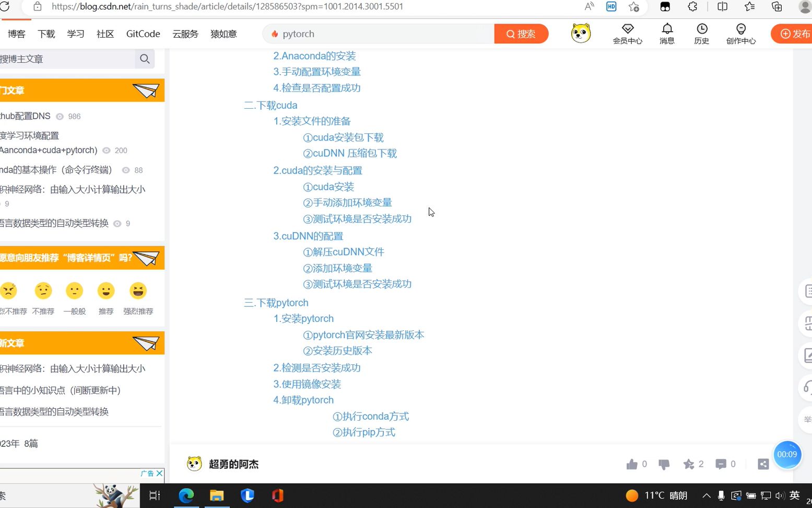Click the magnifier in blogger article search

(x=145, y=59)
